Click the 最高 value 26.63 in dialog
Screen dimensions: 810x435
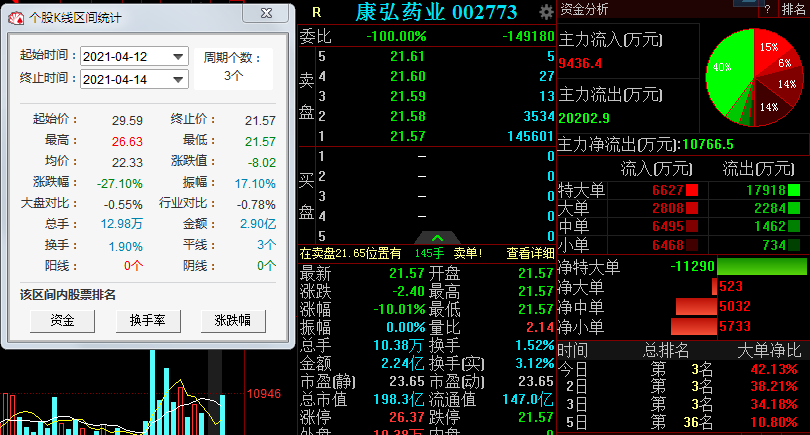[x=127, y=142]
